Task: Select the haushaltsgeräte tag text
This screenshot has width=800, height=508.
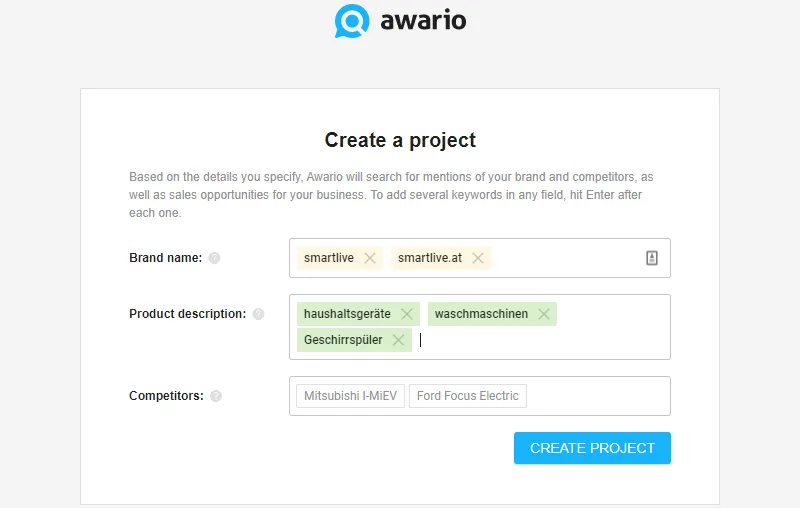Action: pyautogui.click(x=347, y=314)
